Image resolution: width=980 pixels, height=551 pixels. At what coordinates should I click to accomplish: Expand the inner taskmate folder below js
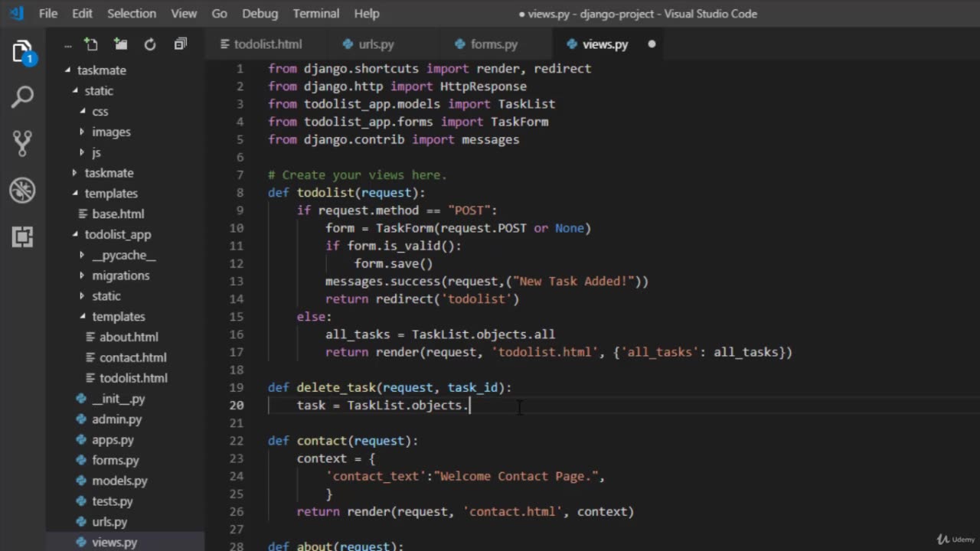click(75, 173)
